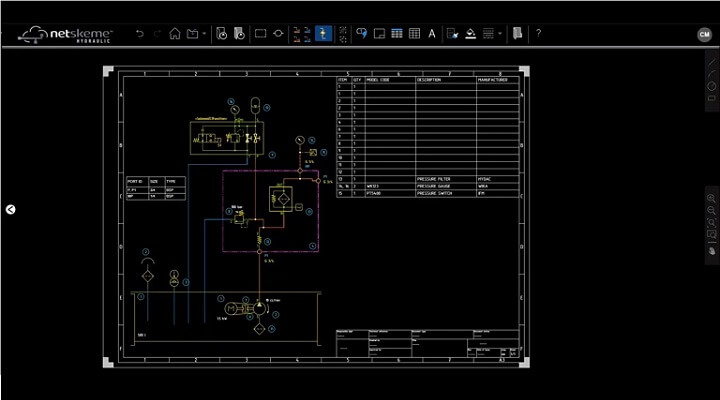Open the edit properties icon
Screen dimensions: 720x400
(452, 34)
